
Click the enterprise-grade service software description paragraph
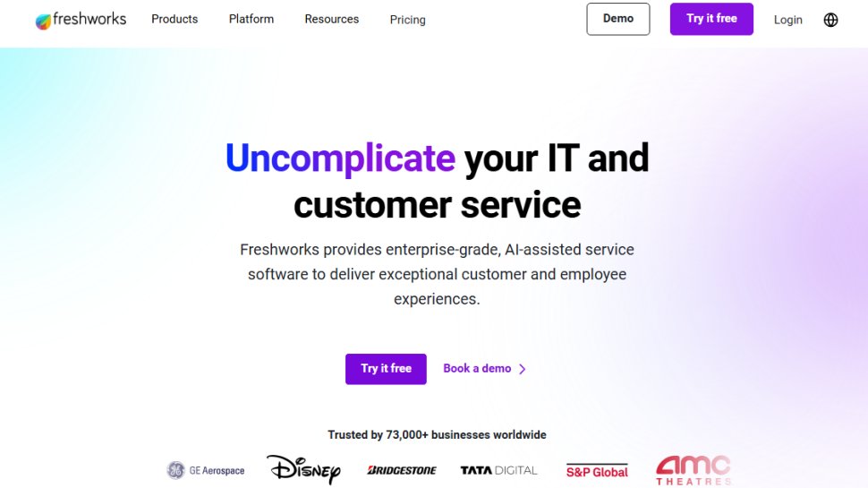click(x=437, y=274)
